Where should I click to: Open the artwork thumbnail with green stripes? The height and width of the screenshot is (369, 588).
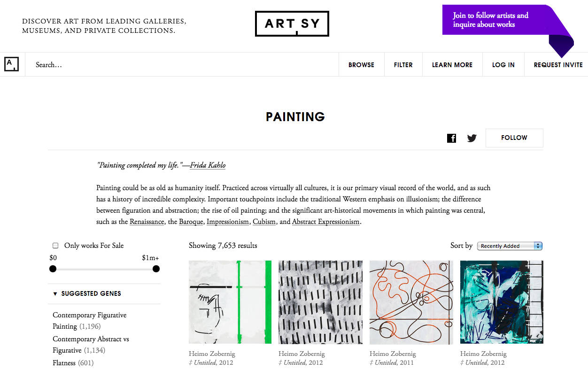[230, 302]
